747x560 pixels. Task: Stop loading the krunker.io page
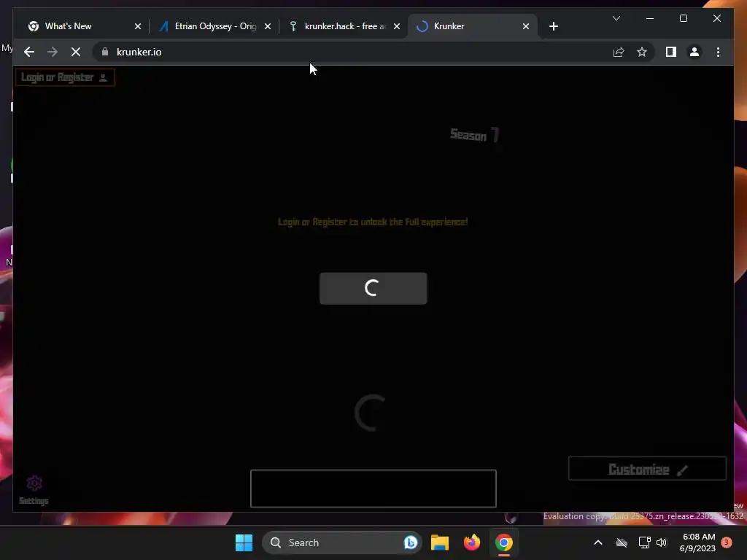pyautogui.click(x=76, y=52)
